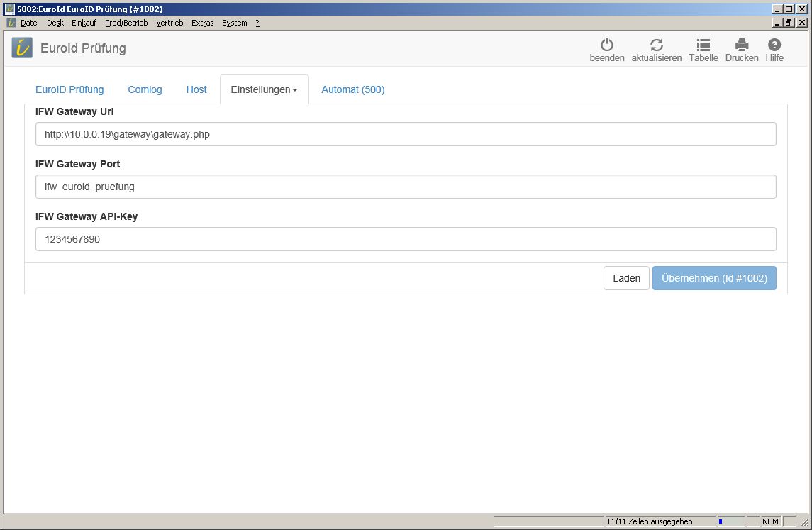Open the Tabelle list view icon
This screenshot has height=530, width=812.
point(703,45)
